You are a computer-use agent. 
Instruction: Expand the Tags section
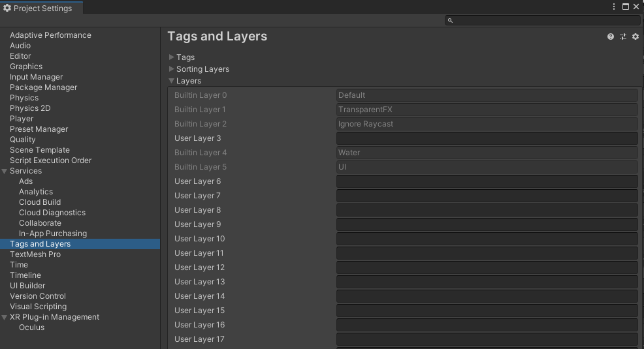[172, 57]
